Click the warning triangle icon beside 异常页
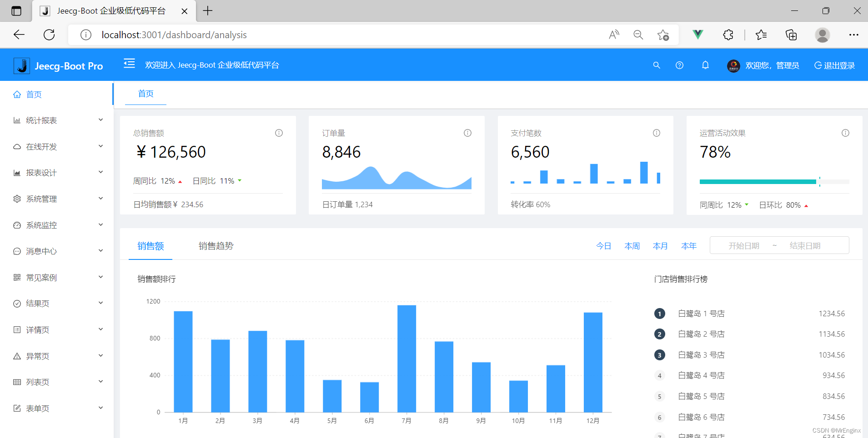The image size is (868, 438). [17, 356]
